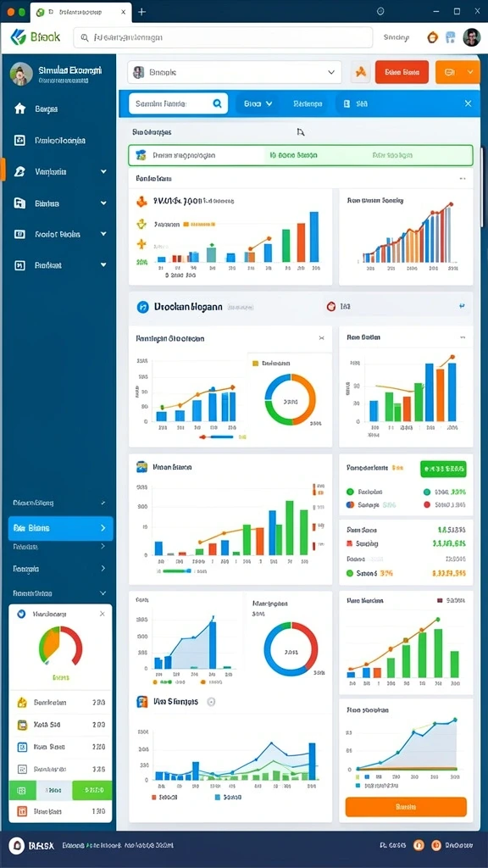Toggle red square legend under bottom area chart
This screenshot has height=868, width=488.
pyautogui.click(x=154, y=797)
